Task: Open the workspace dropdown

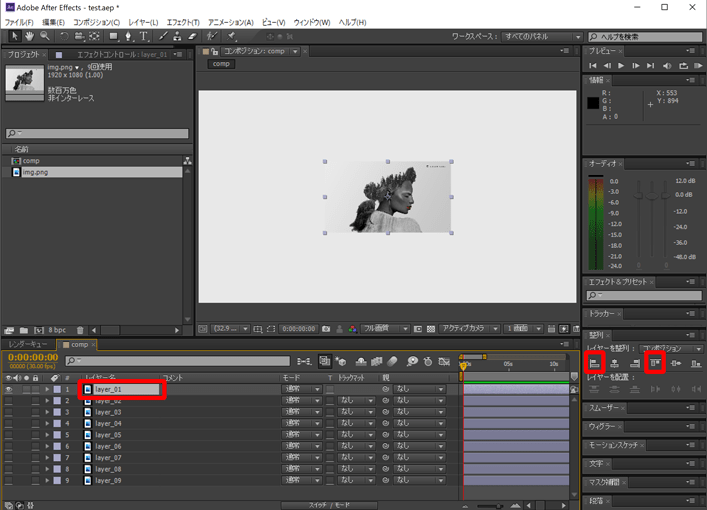Action: [542, 37]
